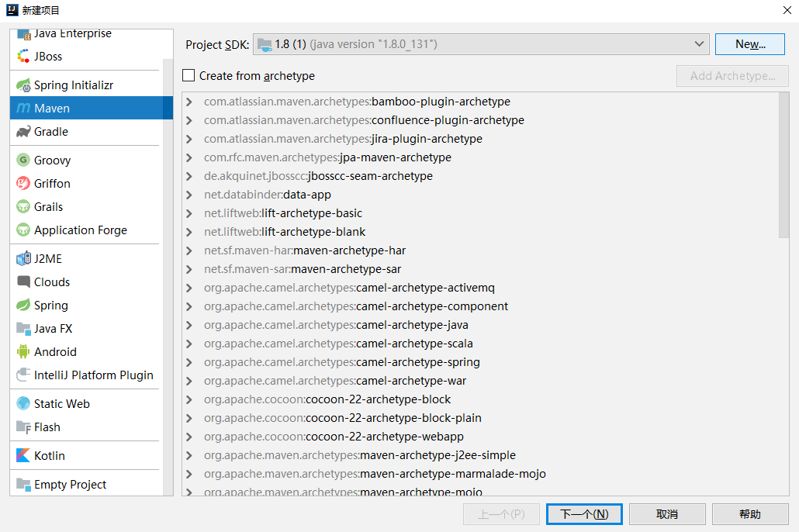
Task: Click the IntelliJ Platform Plugin icon
Action: [23, 375]
